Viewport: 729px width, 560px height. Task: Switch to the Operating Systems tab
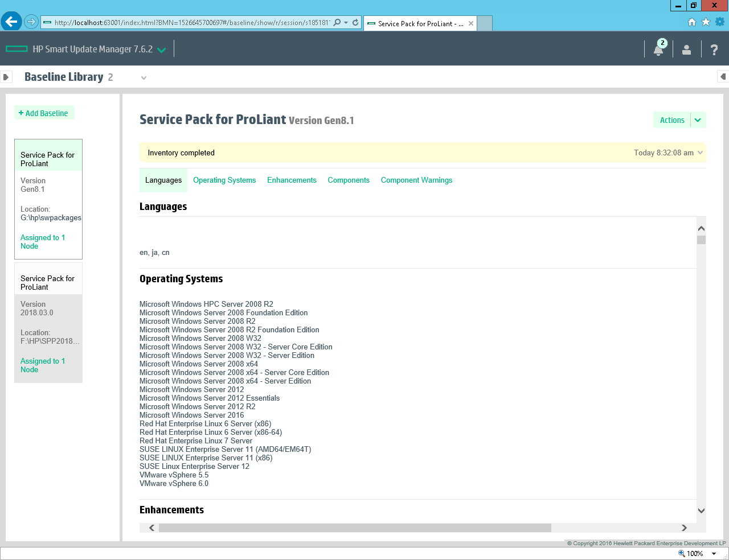(224, 180)
